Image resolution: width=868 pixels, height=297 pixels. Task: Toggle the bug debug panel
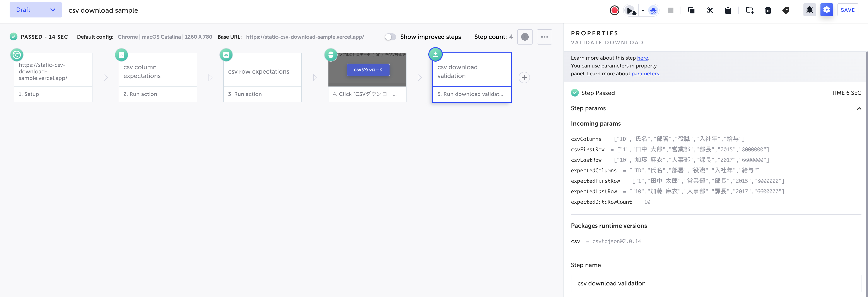[x=809, y=10]
